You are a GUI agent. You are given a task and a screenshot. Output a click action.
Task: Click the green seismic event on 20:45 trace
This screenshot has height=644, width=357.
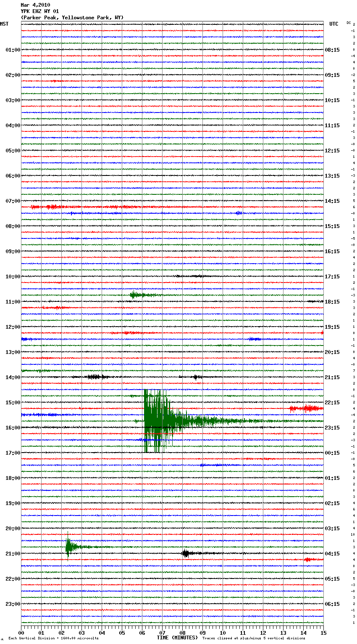(70, 546)
